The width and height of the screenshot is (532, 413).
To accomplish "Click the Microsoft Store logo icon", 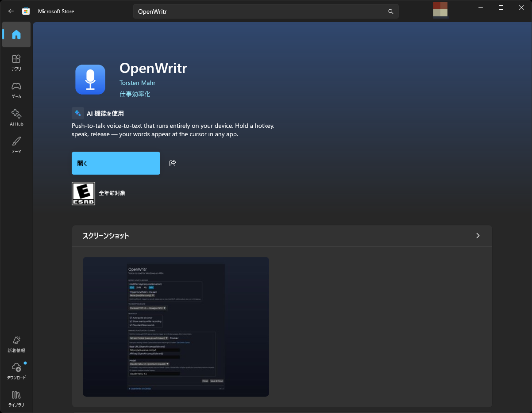I will [x=26, y=11].
